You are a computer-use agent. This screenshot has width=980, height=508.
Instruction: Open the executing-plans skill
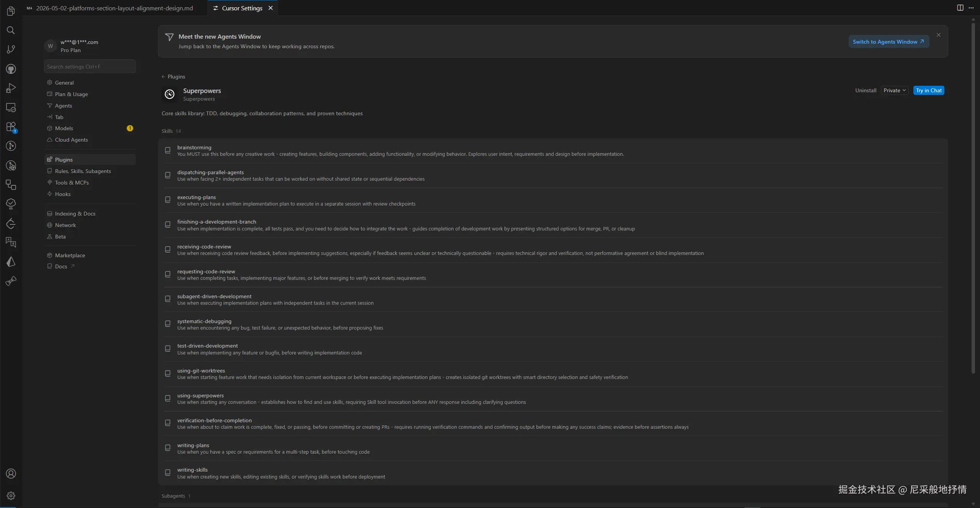point(553,200)
